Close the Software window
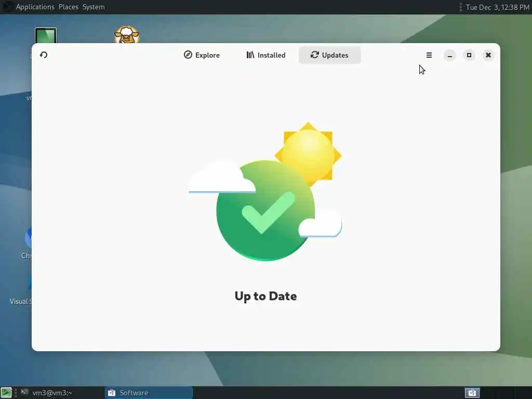532x399 pixels. click(488, 55)
